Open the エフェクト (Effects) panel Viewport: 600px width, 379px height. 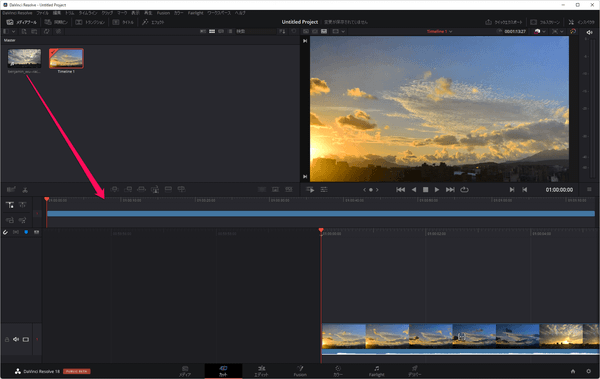coord(153,22)
